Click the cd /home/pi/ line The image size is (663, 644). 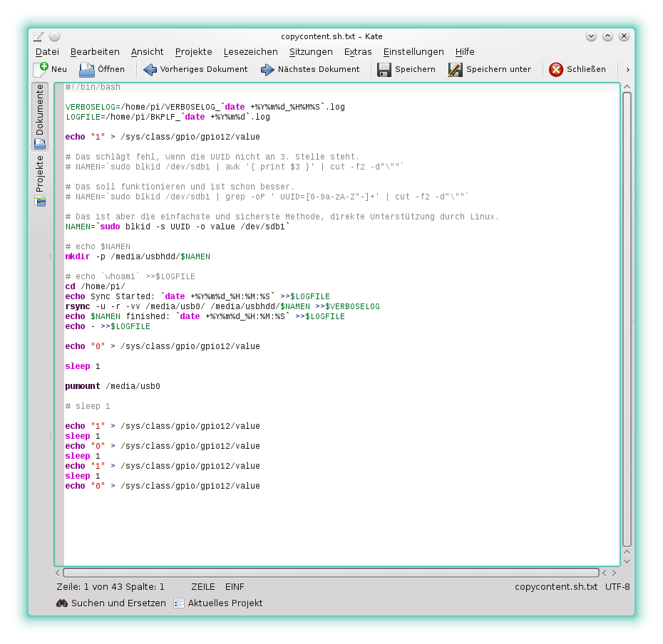[x=95, y=286]
